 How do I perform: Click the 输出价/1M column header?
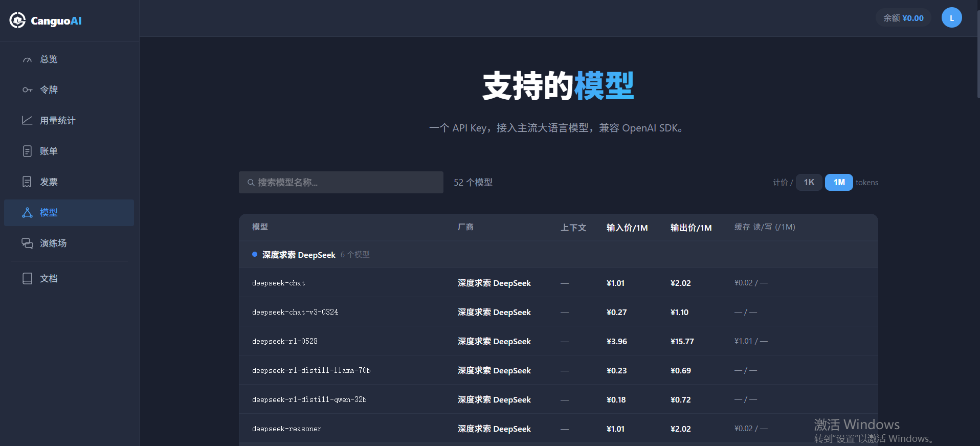[691, 228]
